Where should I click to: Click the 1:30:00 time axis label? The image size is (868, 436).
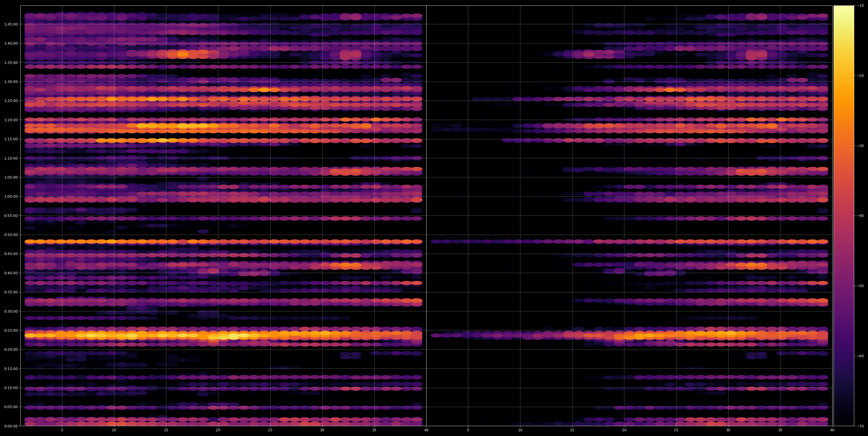(x=11, y=82)
